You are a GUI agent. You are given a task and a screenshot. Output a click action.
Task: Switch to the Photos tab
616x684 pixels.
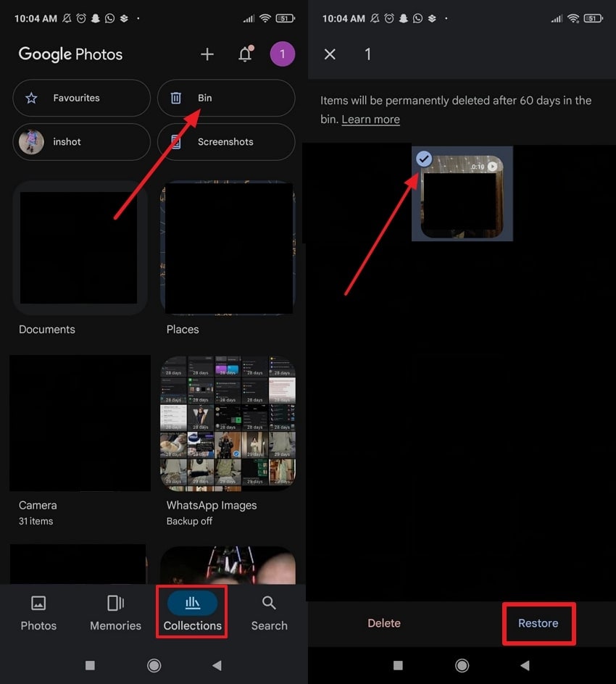click(38, 613)
